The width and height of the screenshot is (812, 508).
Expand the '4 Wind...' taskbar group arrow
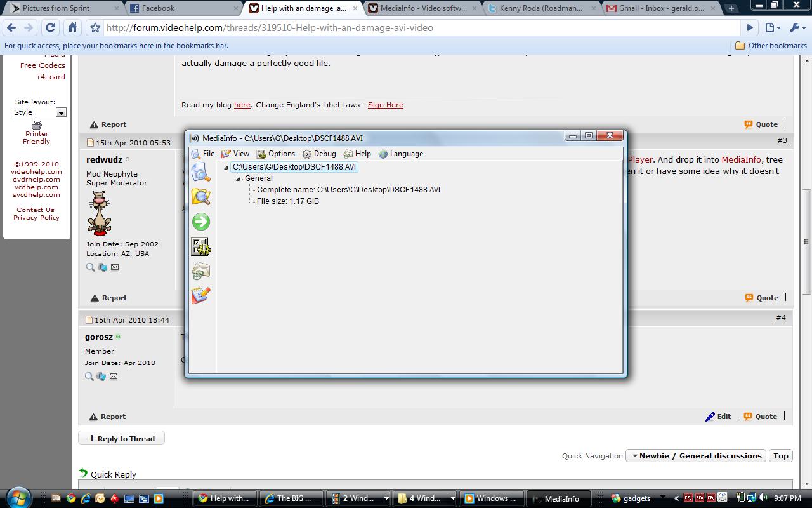tap(453, 499)
